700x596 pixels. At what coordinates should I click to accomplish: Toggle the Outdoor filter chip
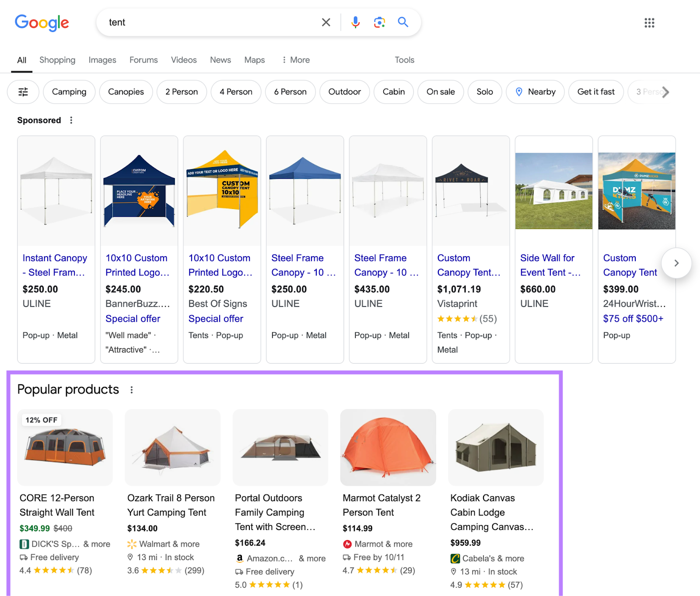pos(344,92)
